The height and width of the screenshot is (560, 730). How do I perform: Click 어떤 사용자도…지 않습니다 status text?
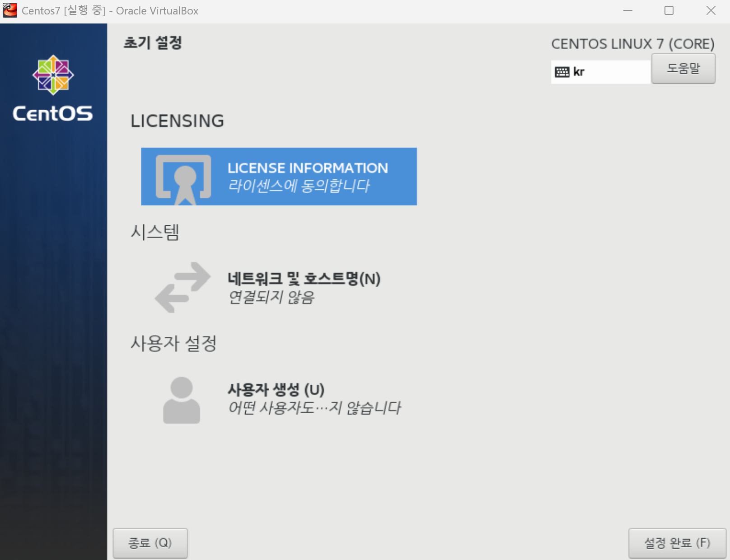[314, 408]
